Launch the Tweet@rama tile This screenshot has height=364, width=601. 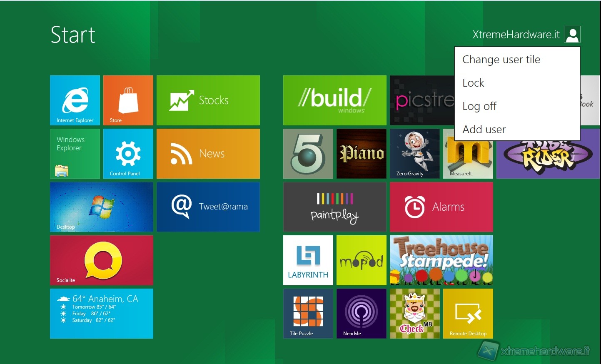208,207
